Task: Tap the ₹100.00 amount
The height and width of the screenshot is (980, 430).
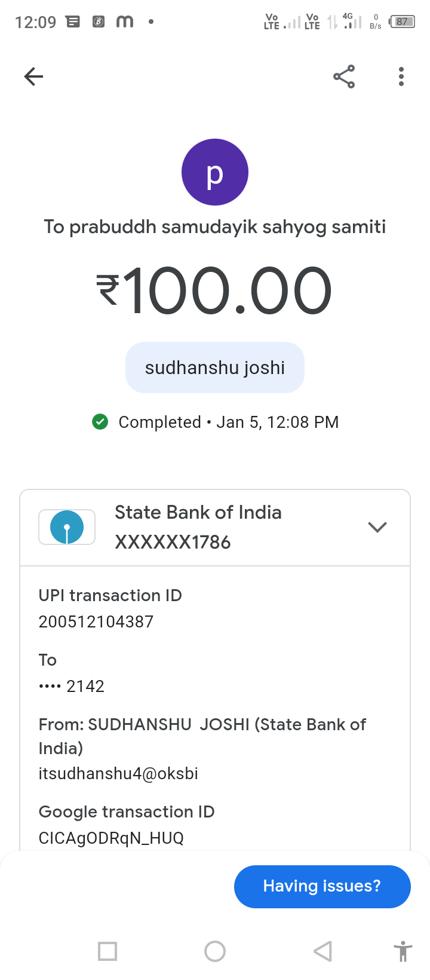Action: tap(214, 291)
